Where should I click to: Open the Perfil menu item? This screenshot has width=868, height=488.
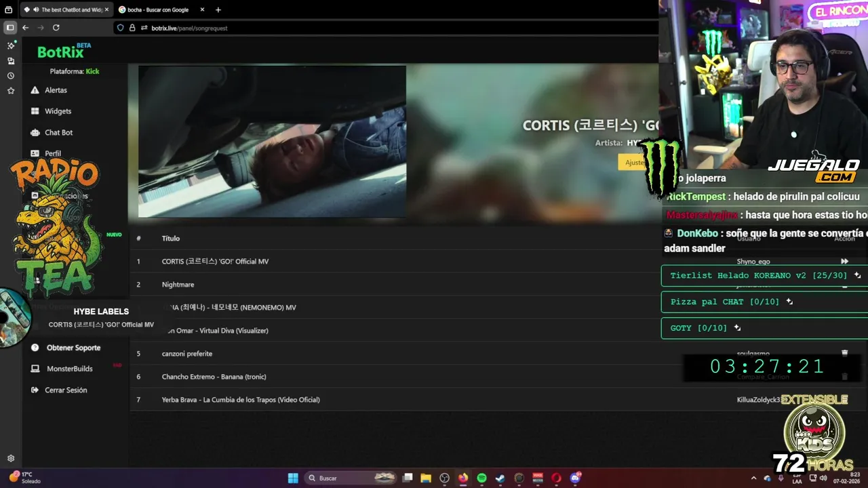click(53, 154)
